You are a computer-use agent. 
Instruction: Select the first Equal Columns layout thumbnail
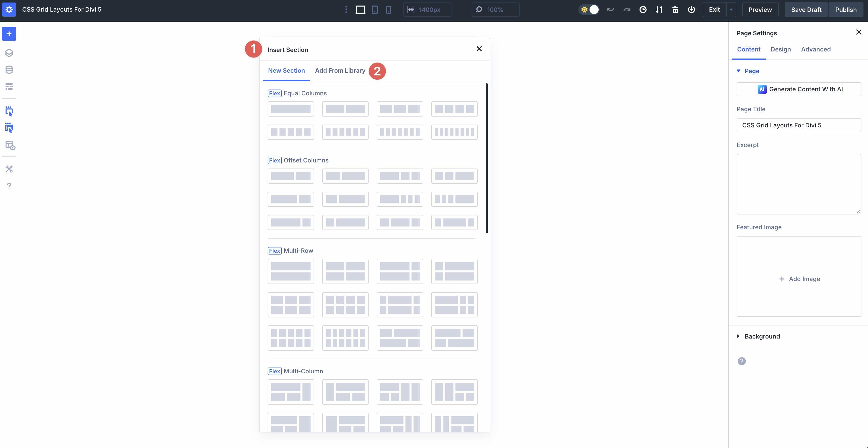[x=290, y=109]
